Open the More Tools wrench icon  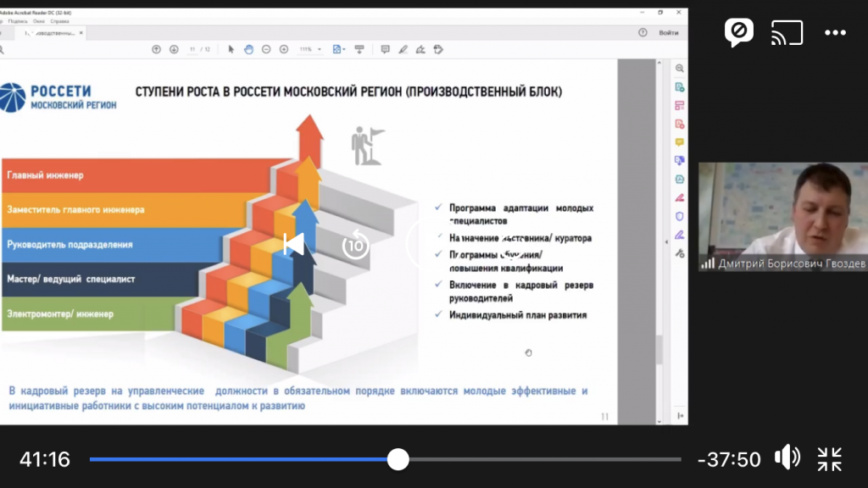coord(679,253)
